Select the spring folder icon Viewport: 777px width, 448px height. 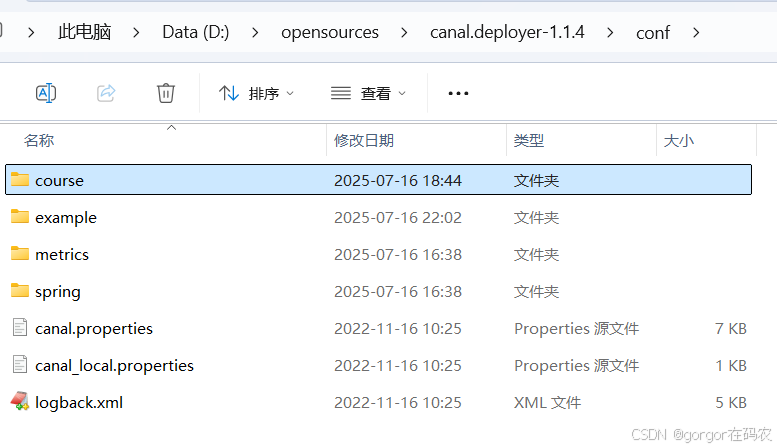pos(20,290)
